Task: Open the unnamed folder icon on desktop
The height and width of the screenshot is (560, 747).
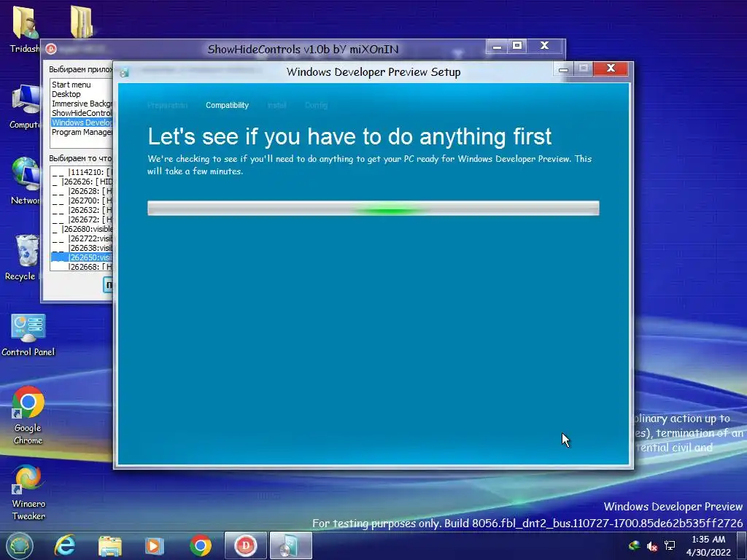Action: [82, 21]
